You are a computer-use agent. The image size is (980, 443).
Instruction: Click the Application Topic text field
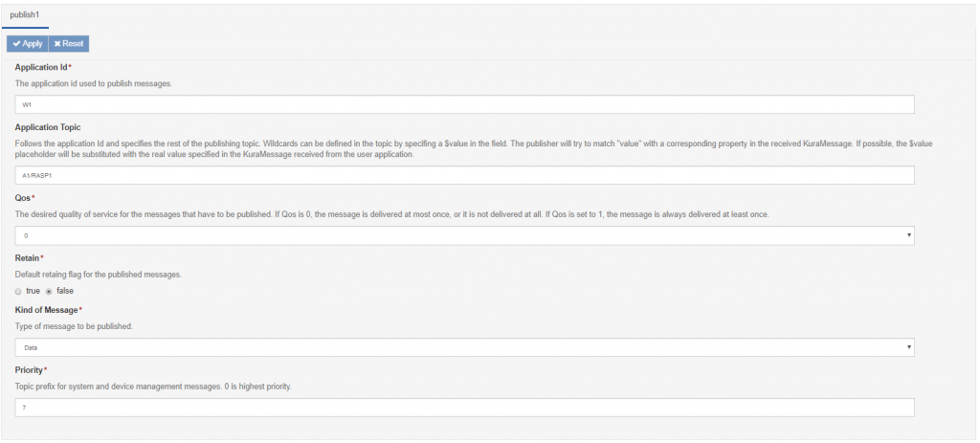(x=464, y=175)
